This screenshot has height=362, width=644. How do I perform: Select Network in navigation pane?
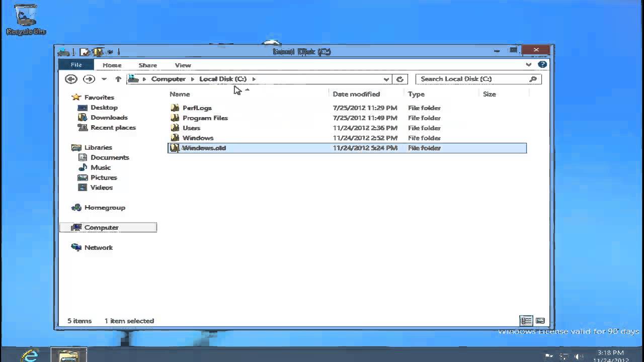(x=99, y=247)
